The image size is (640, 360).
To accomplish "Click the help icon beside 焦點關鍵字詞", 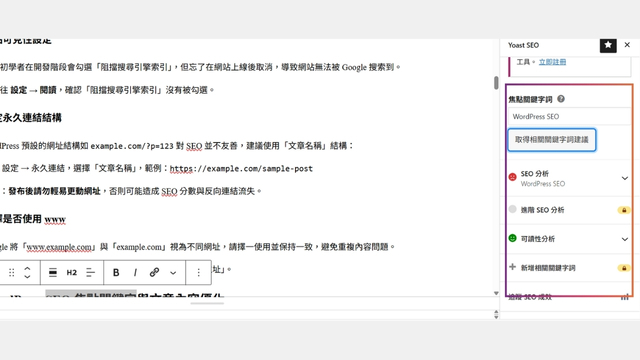I will tap(561, 99).
